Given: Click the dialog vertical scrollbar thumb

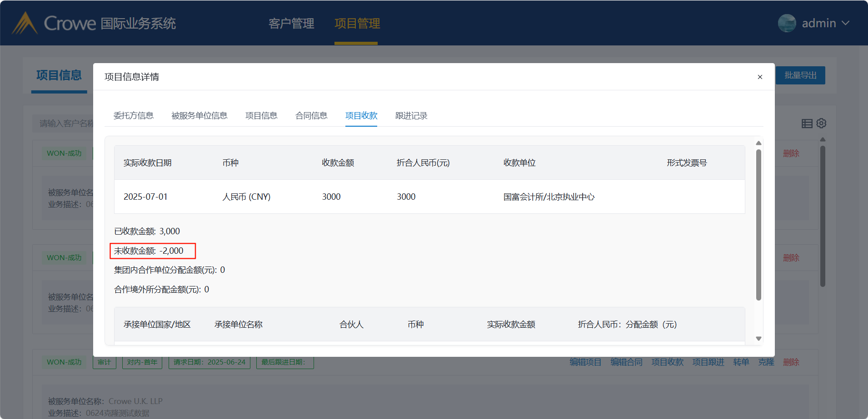Looking at the screenshot, I should (758, 225).
